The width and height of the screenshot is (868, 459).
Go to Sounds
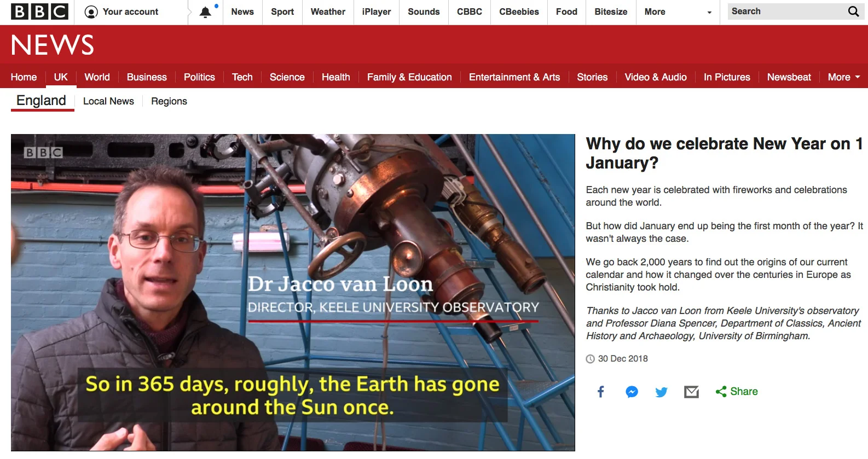tap(424, 12)
